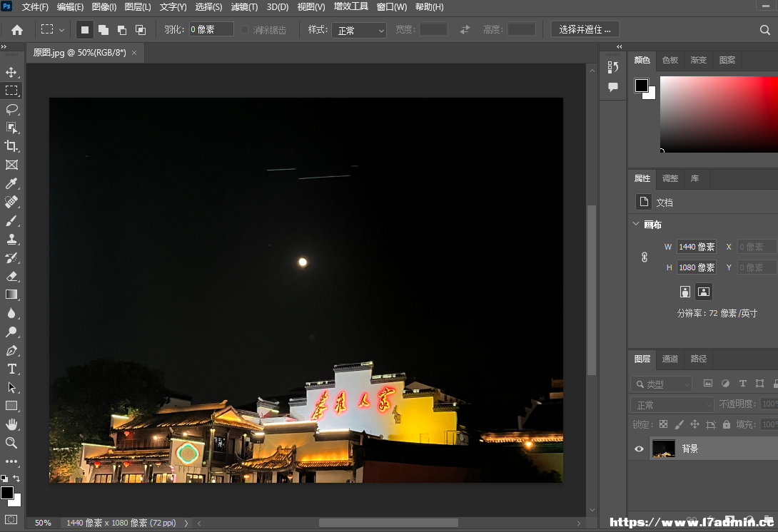Open the 图像(I) menu

pos(104,7)
